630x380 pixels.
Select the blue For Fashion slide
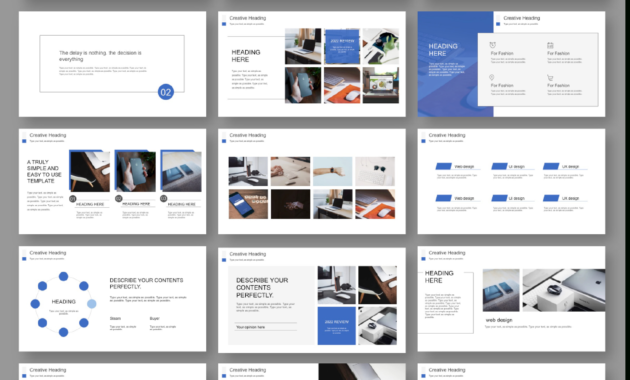point(511,64)
